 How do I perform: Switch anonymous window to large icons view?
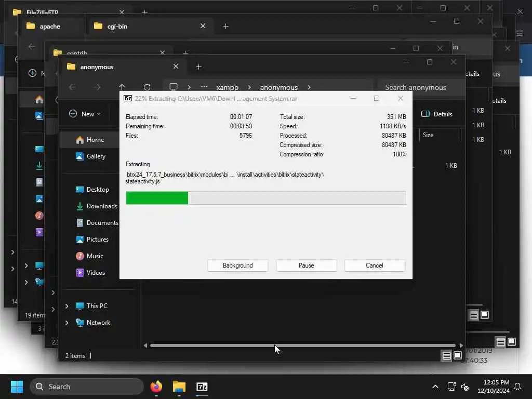pyautogui.click(x=458, y=355)
